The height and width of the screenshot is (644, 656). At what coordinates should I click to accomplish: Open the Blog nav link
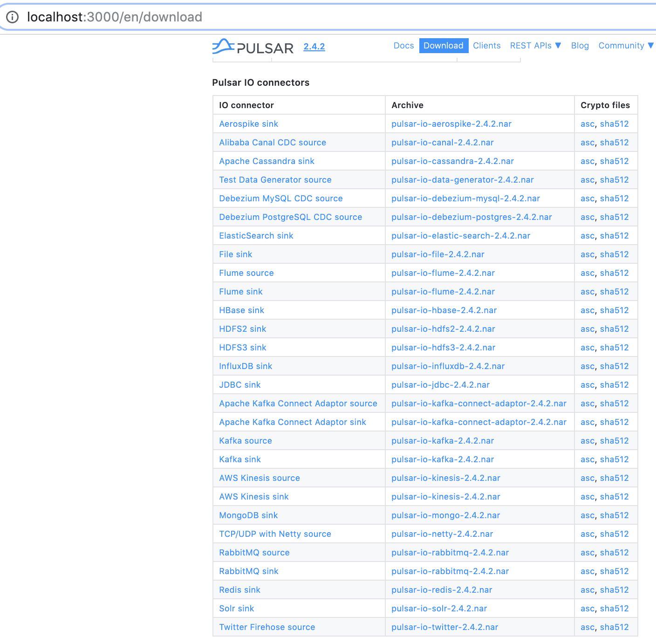pyautogui.click(x=580, y=46)
